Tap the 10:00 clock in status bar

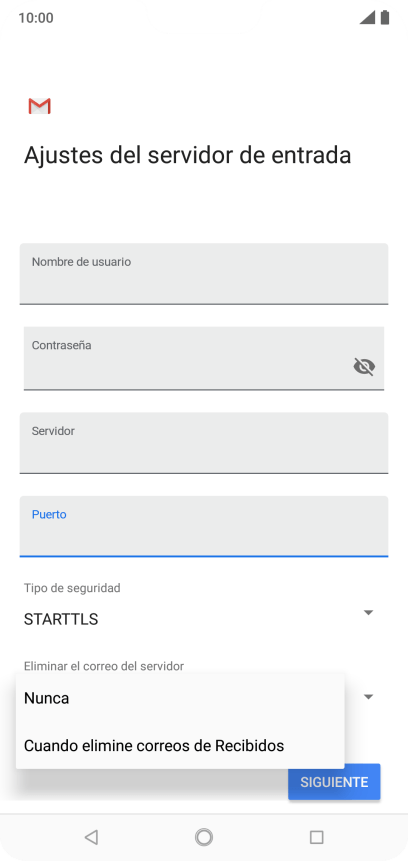tap(36, 18)
